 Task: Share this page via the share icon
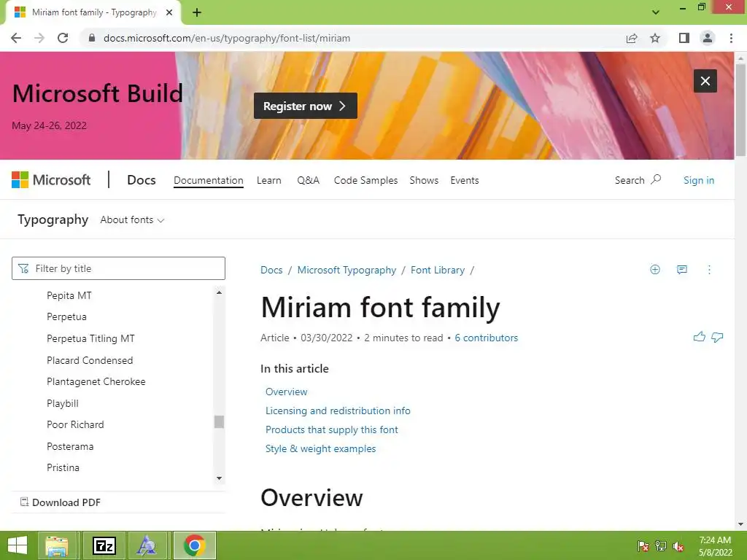(x=632, y=38)
